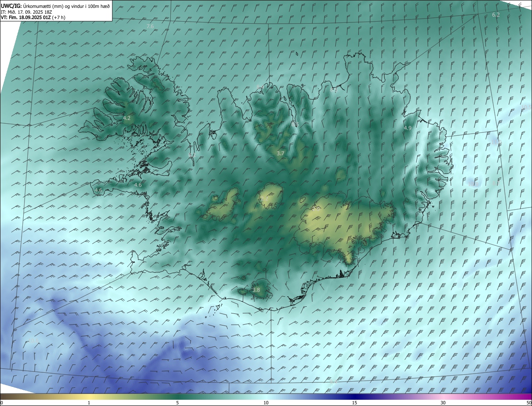Screen dimensions: 532x406
Task: Click the colorbar tick label 0
Action: [x=2, y=403]
